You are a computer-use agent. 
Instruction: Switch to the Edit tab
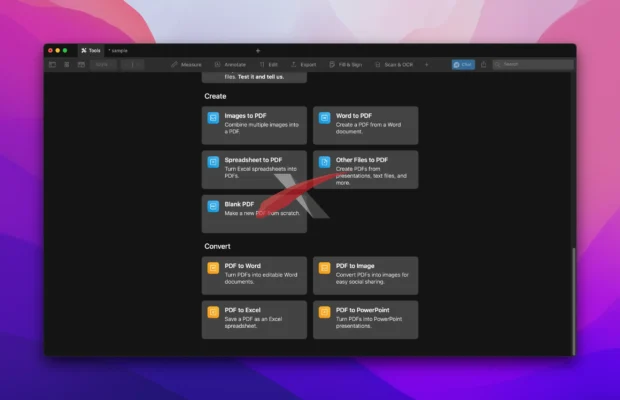click(x=269, y=64)
